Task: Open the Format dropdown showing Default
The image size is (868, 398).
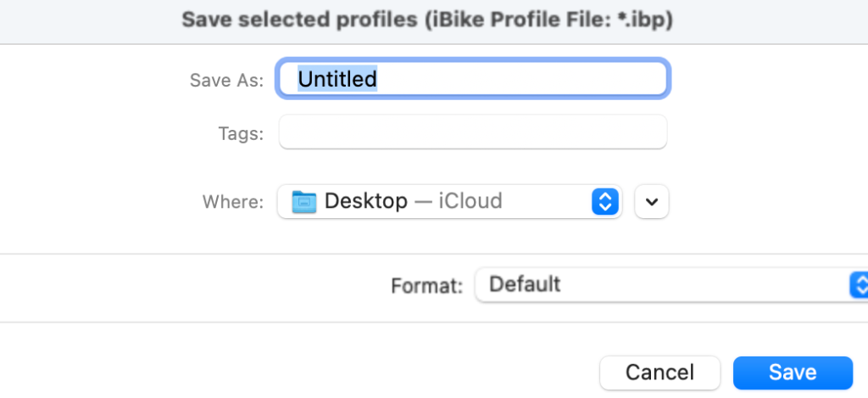Action: pyautogui.click(x=671, y=285)
